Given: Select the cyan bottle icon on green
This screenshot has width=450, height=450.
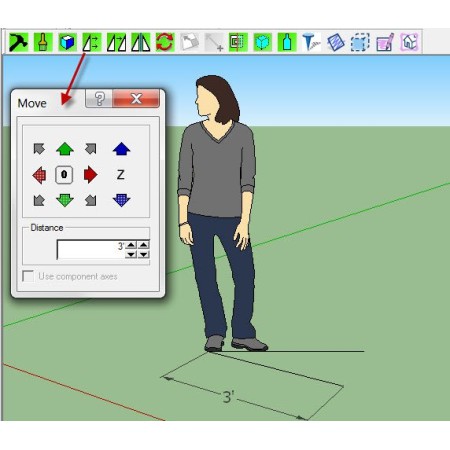Looking at the screenshot, I should click(x=287, y=42).
